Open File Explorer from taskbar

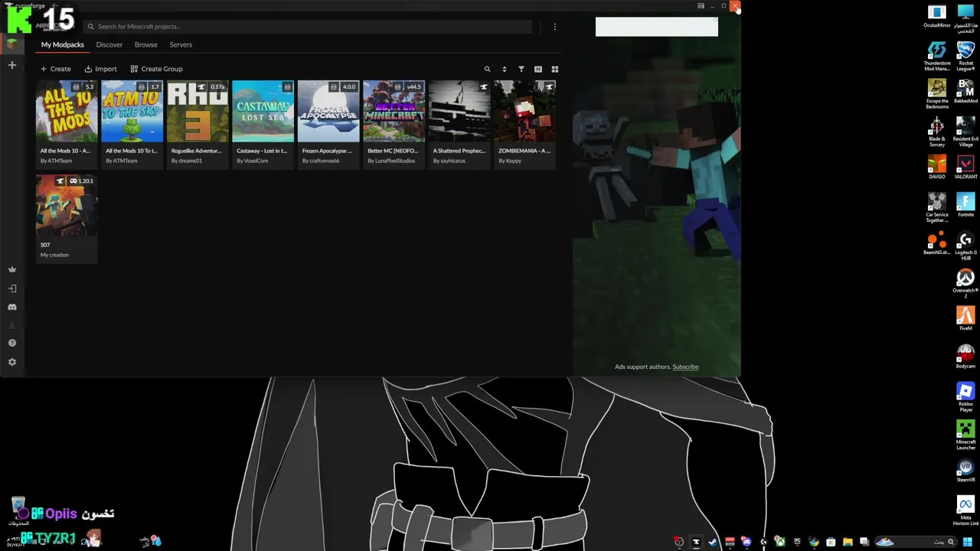click(848, 542)
